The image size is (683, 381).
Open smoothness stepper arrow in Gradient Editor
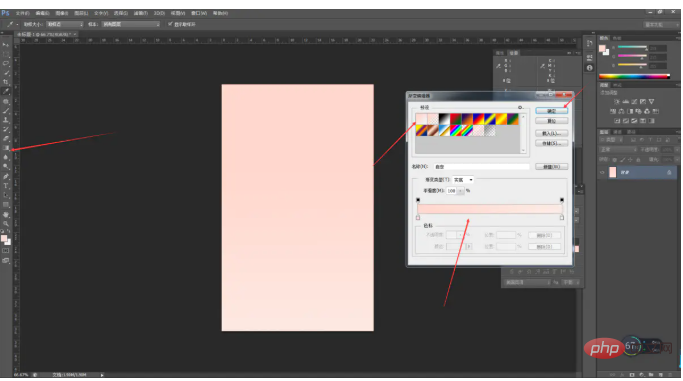pyautogui.click(x=460, y=191)
